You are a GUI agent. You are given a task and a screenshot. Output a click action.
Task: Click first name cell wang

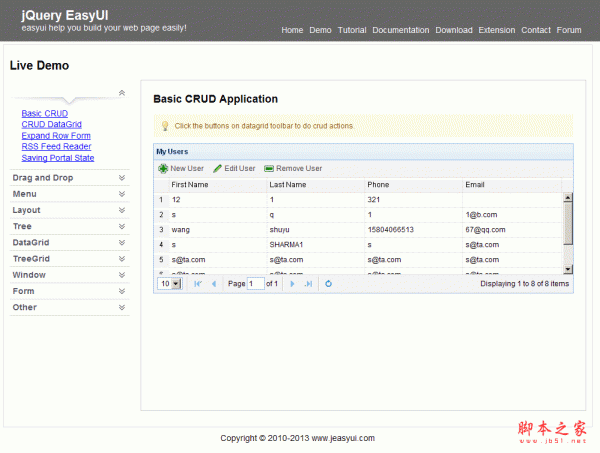point(218,230)
